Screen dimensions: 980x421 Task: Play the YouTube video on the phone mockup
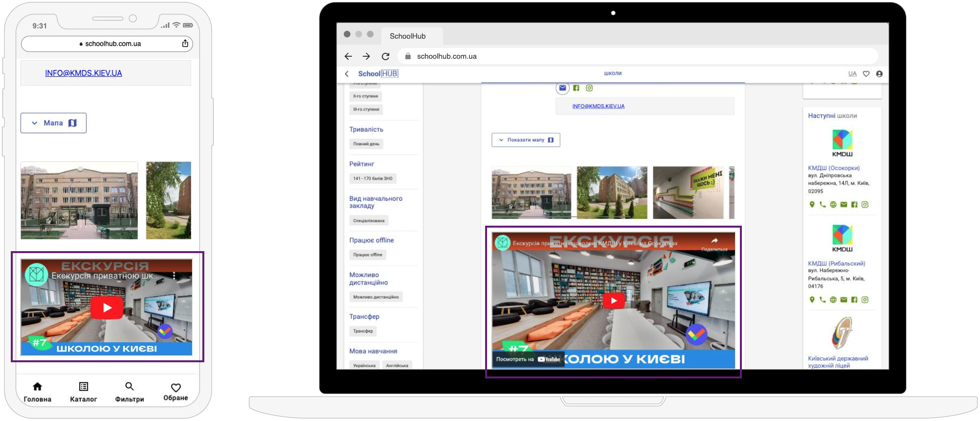click(107, 308)
